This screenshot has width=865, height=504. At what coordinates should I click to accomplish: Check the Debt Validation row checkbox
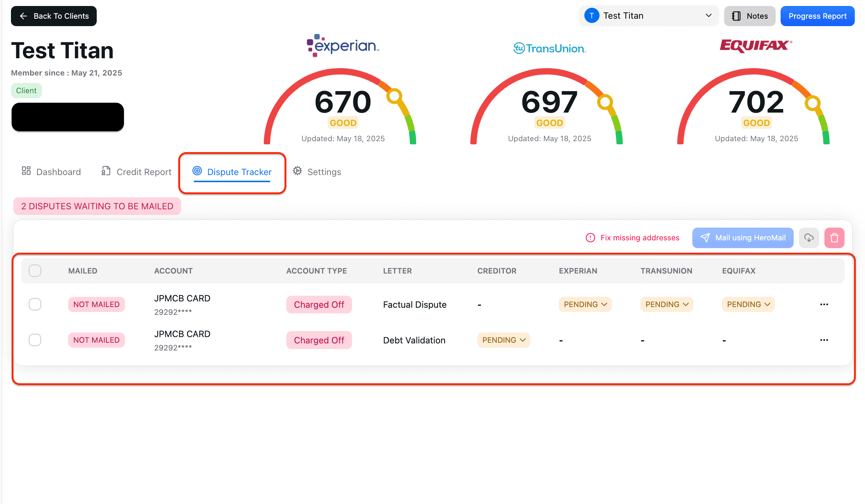pyautogui.click(x=35, y=340)
